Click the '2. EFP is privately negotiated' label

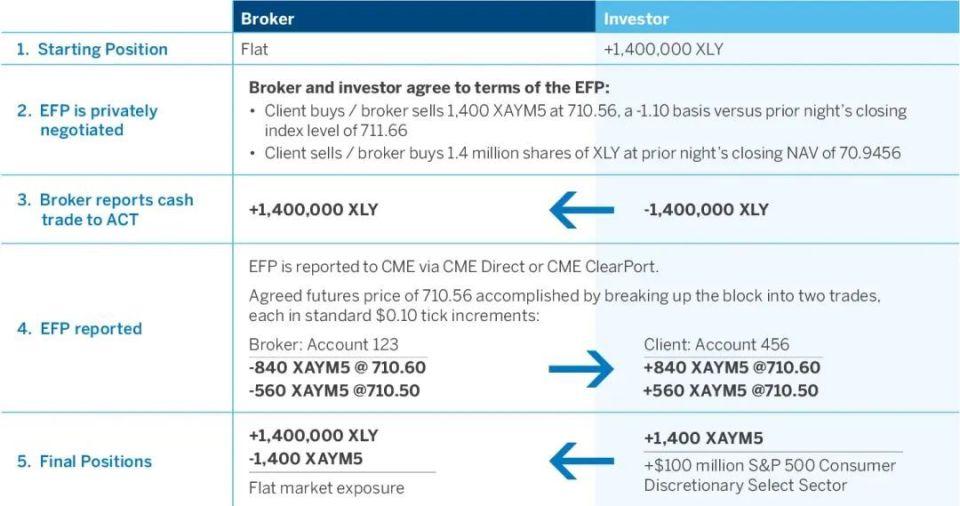tap(88, 120)
